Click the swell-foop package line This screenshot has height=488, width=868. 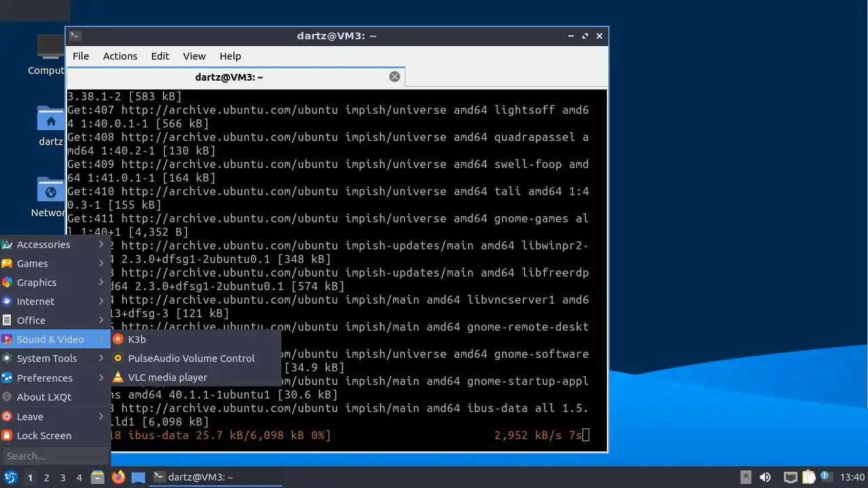pos(328,171)
